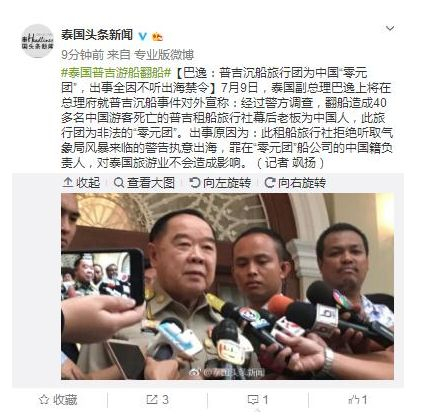Expand the post options chevron menu
This screenshot has height=418, width=425.
[390, 29]
